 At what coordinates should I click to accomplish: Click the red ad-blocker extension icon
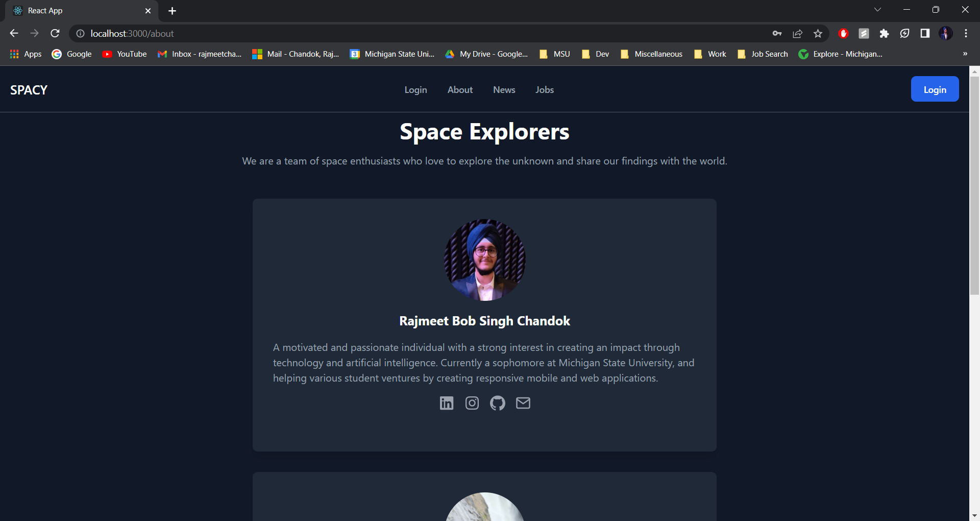[843, 33]
